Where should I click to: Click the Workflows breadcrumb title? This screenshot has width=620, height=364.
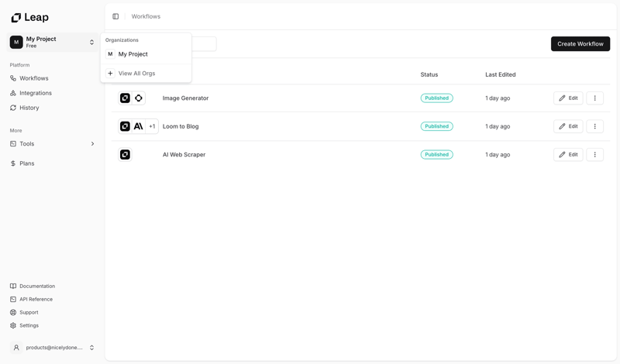(146, 16)
